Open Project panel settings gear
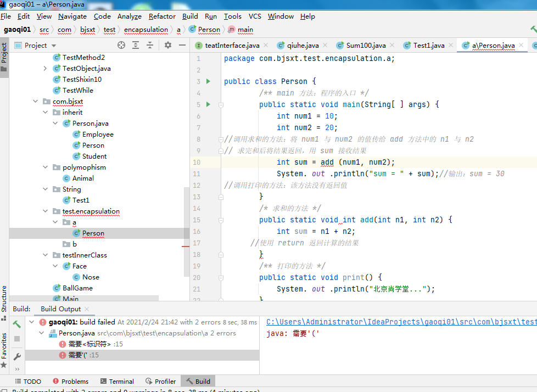 pyautogui.click(x=168, y=45)
